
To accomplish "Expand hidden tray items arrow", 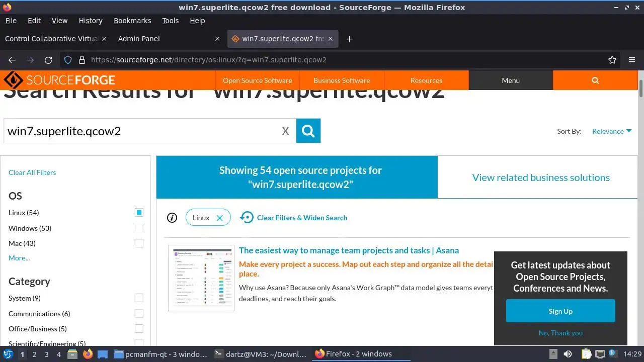I will [x=553, y=354].
